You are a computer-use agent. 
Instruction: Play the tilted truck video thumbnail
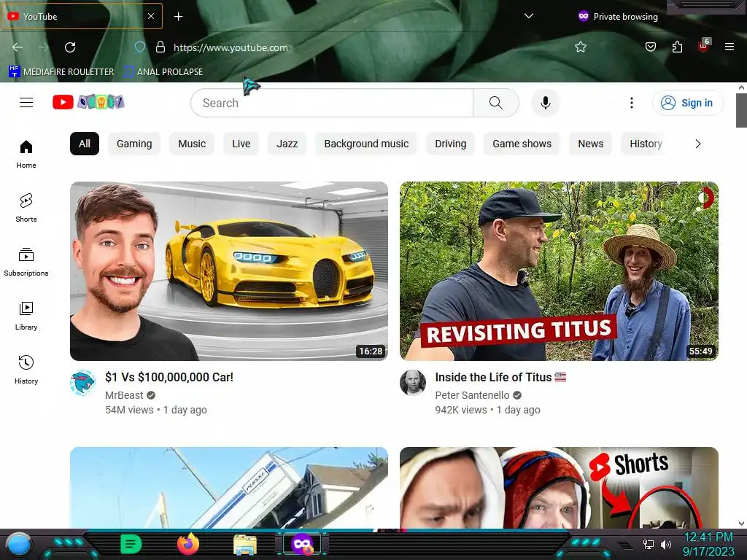228,487
